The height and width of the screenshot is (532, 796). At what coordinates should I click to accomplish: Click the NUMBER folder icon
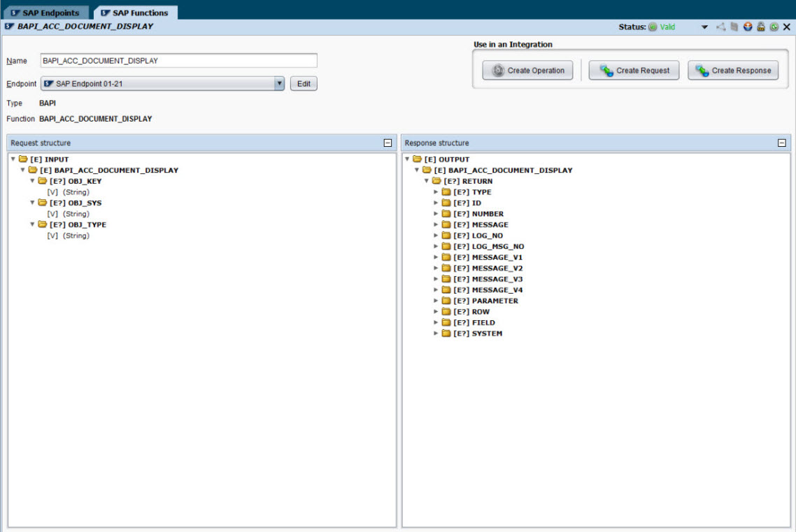pyautogui.click(x=446, y=214)
